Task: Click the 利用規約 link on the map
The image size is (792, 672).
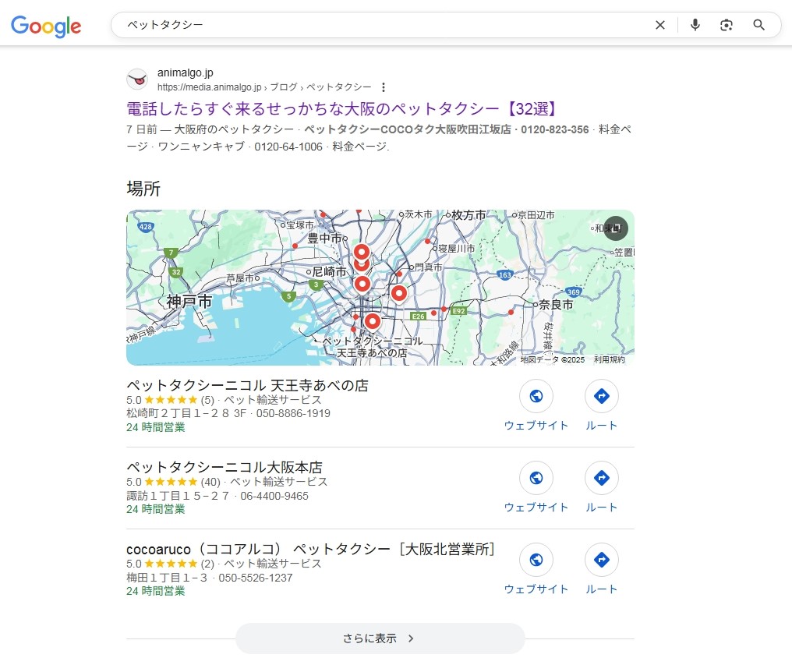Action: click(609, 359)
